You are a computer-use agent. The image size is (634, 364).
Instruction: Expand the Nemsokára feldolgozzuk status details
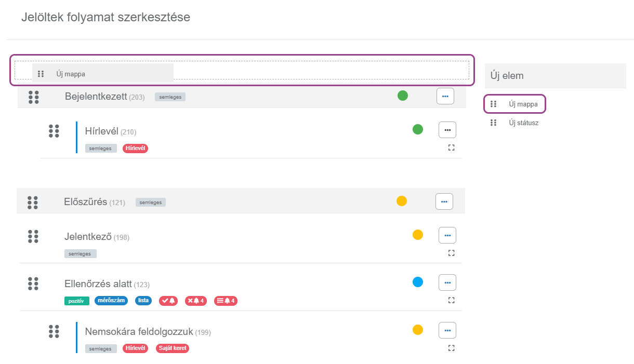coord(451,348)
